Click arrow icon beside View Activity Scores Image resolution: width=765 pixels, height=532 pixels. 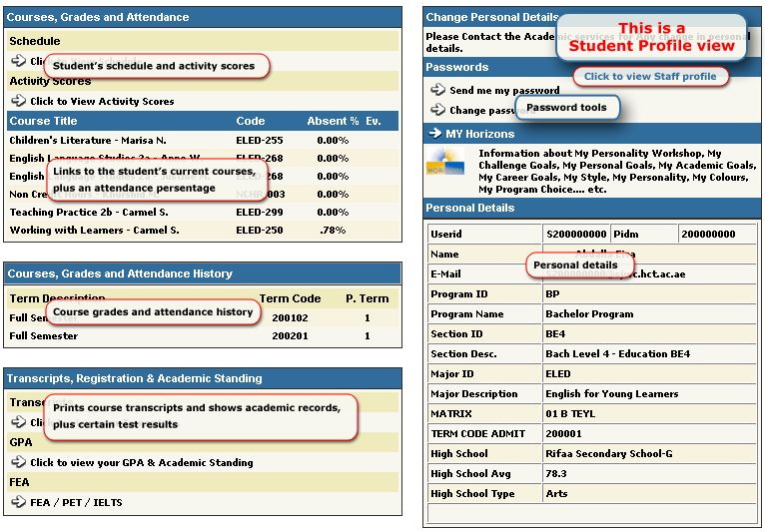(x=18, y=101)
